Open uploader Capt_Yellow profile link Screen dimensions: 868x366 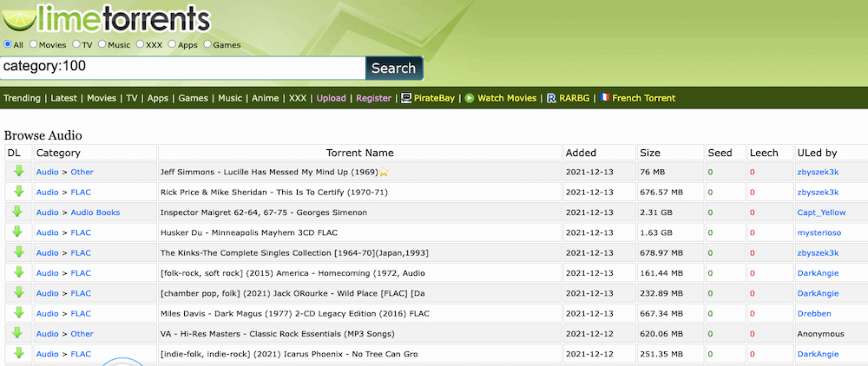821,212
